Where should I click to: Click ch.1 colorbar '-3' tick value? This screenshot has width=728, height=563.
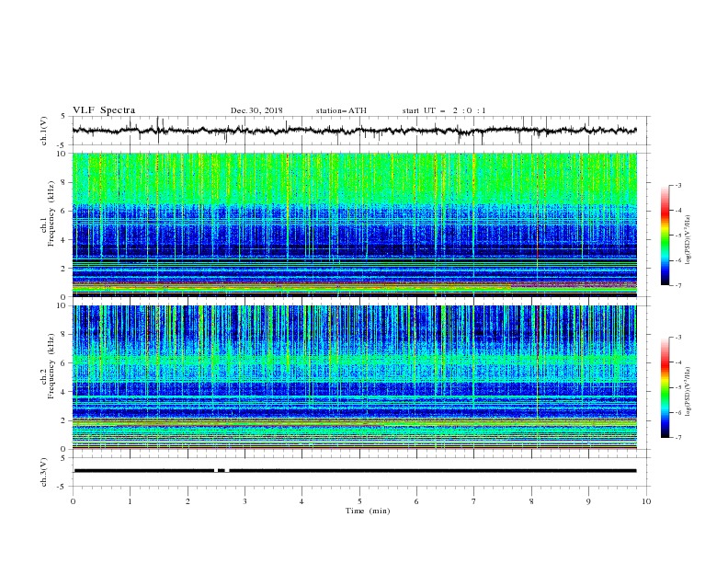[x=677, y=186]
